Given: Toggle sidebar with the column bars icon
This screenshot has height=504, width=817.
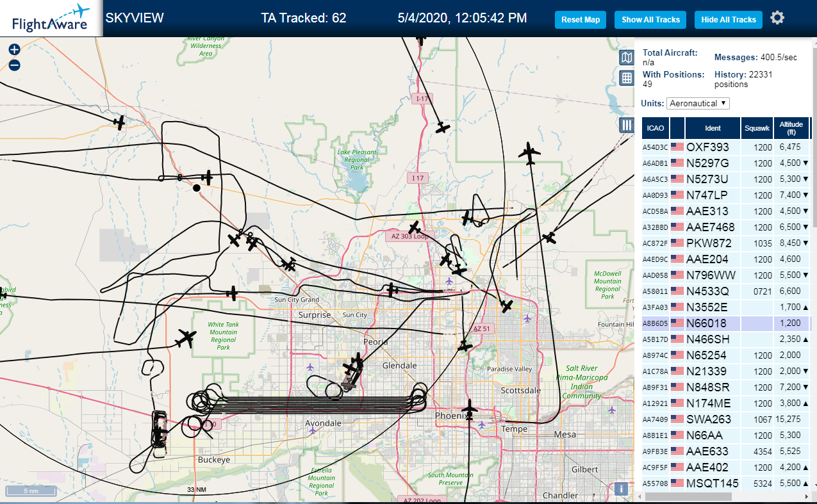Looking at the screenshot, I should [x=627, y=125].
